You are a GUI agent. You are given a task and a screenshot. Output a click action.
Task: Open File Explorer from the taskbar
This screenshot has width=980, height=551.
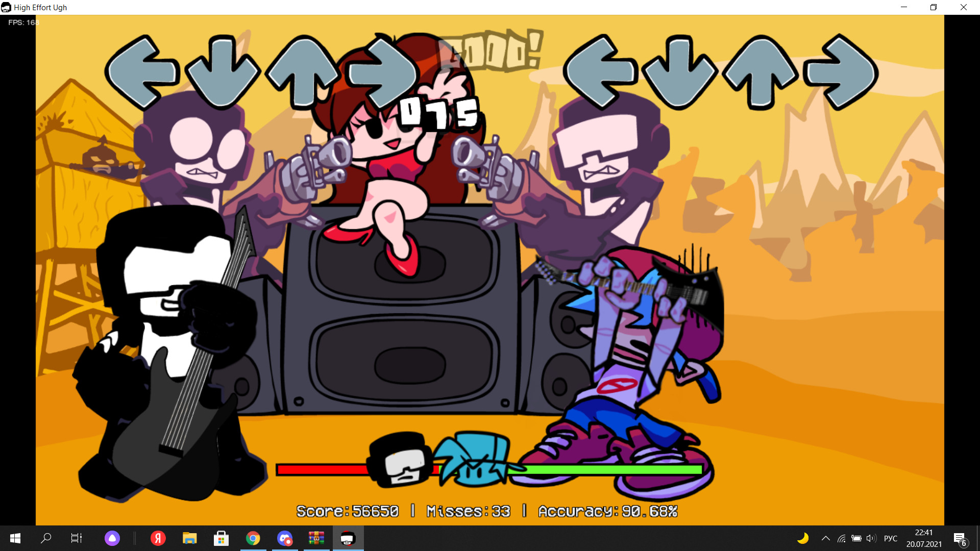click(189, 538)
